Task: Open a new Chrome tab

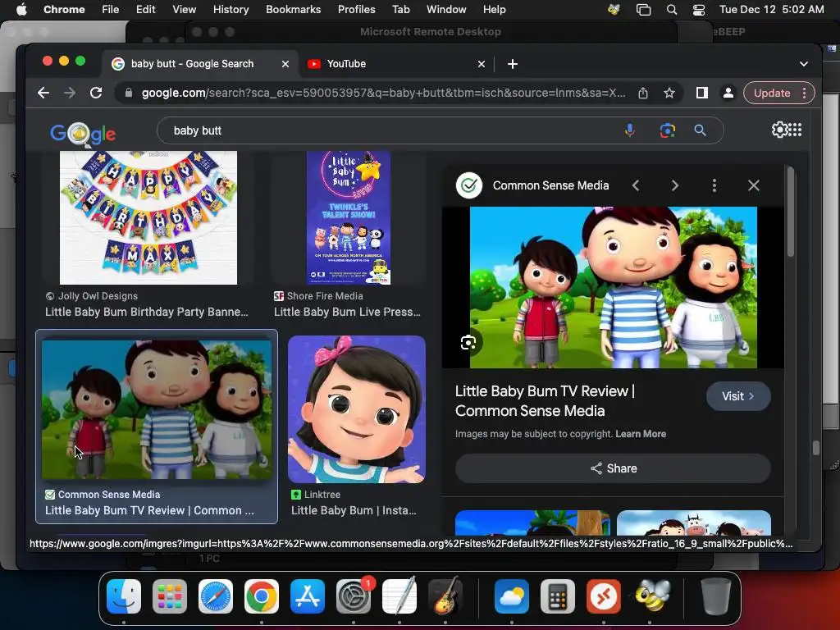Action: click(x=513, y=64)
